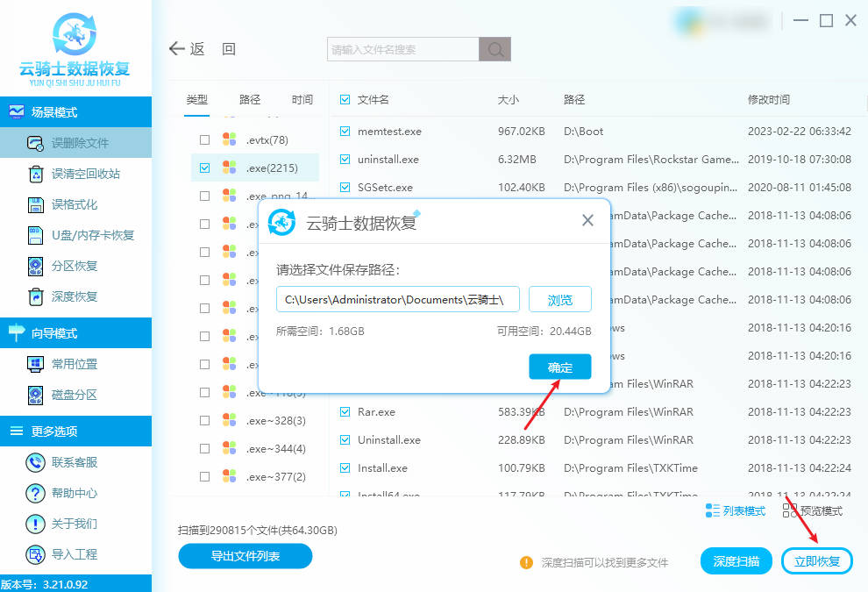Viewport: 868px width, 592px height.
Task: Collapse the 向导模式 section header
Action: coord(75,333)
